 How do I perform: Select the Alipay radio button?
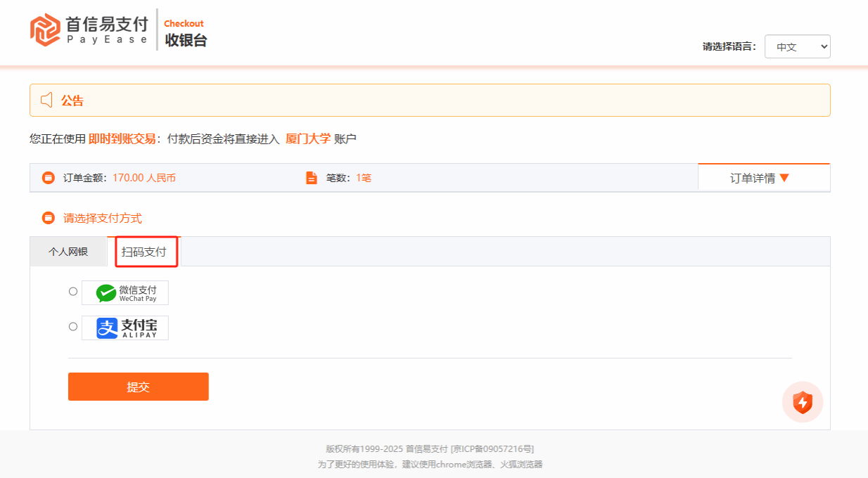[73, 327]
